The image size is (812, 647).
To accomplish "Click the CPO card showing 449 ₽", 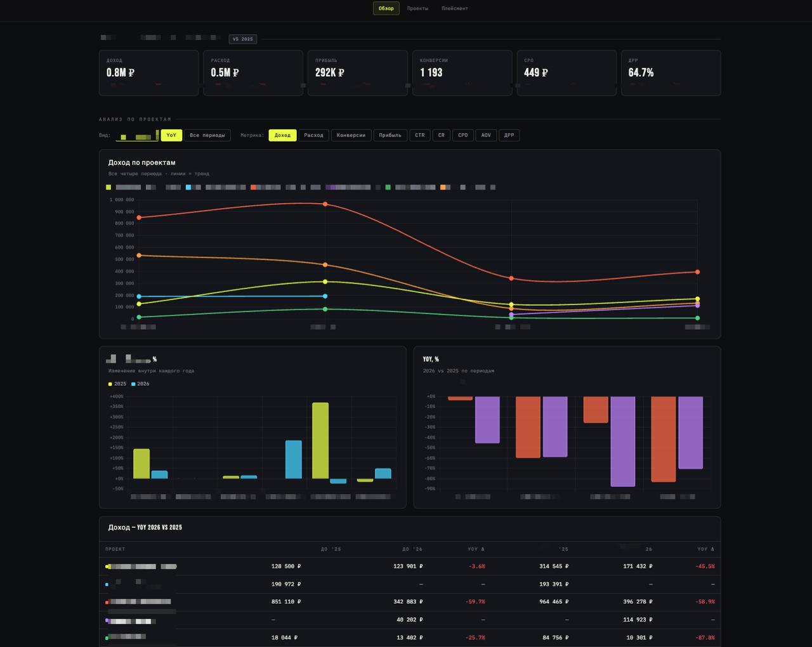I will click(x=566, y=73).
